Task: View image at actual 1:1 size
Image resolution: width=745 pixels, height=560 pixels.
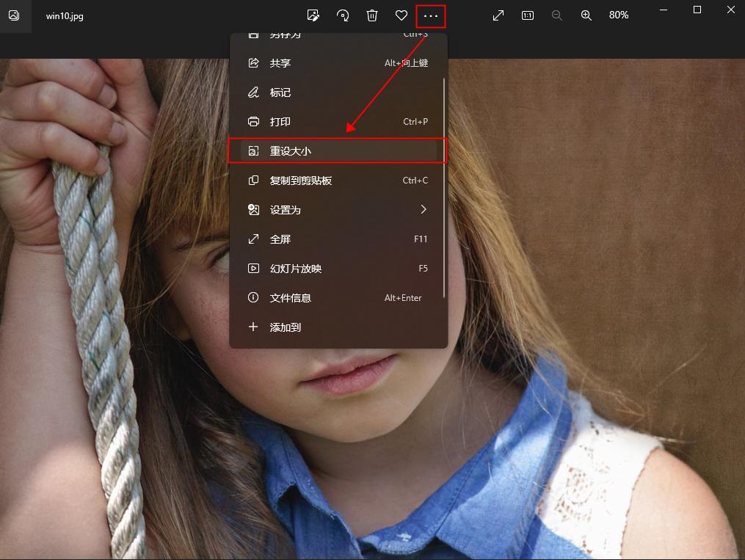Action: [x=527, y=15]
